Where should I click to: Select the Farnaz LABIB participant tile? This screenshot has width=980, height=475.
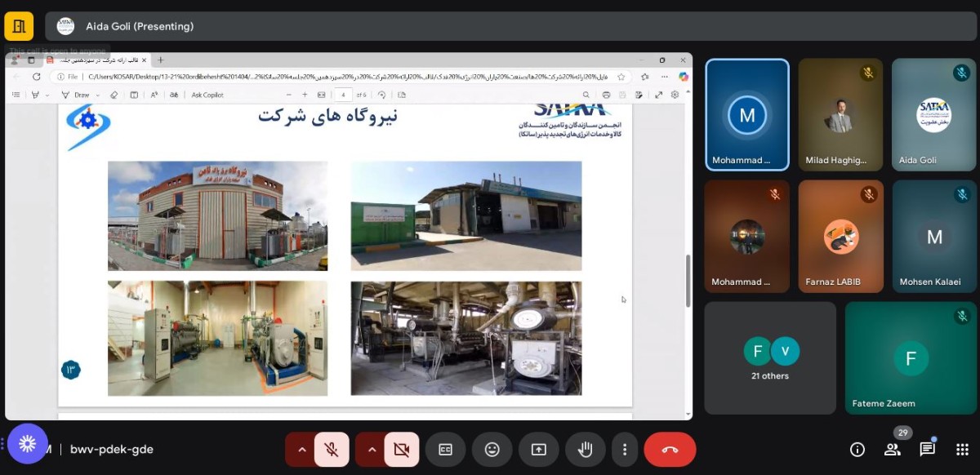(840, 237)
